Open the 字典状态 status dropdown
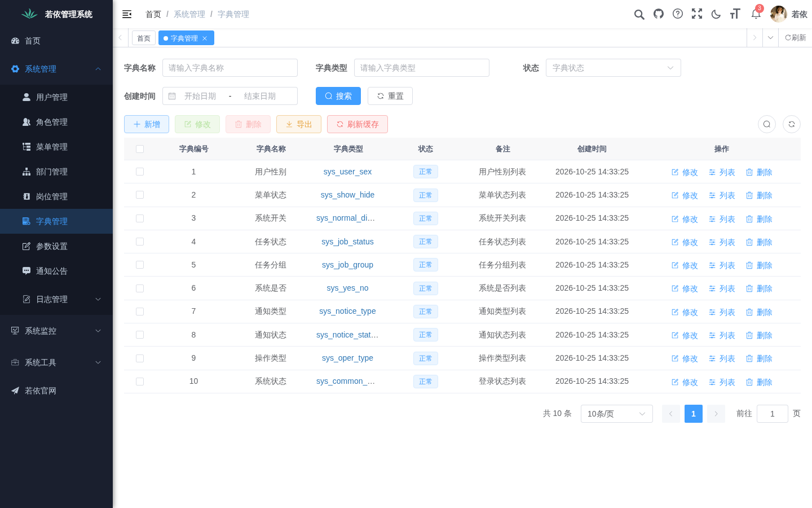This screenshot has height=508, width=812. pos(614,68)
